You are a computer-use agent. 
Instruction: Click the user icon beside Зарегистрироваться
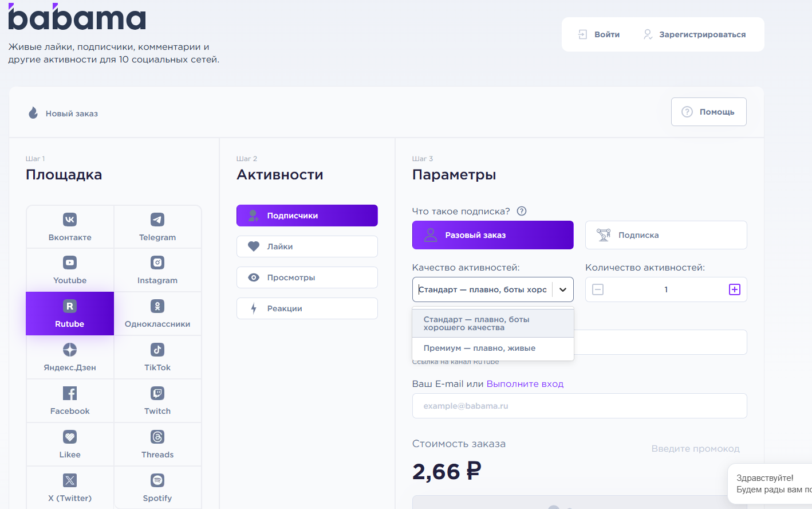(x=648, y=34)
